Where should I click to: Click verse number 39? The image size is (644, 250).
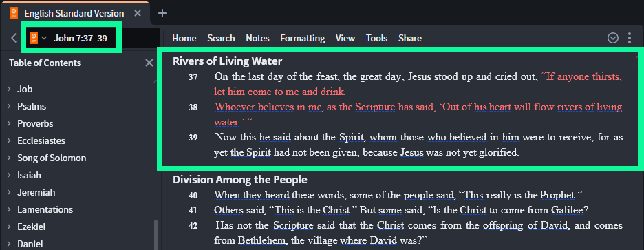[193, 138]
